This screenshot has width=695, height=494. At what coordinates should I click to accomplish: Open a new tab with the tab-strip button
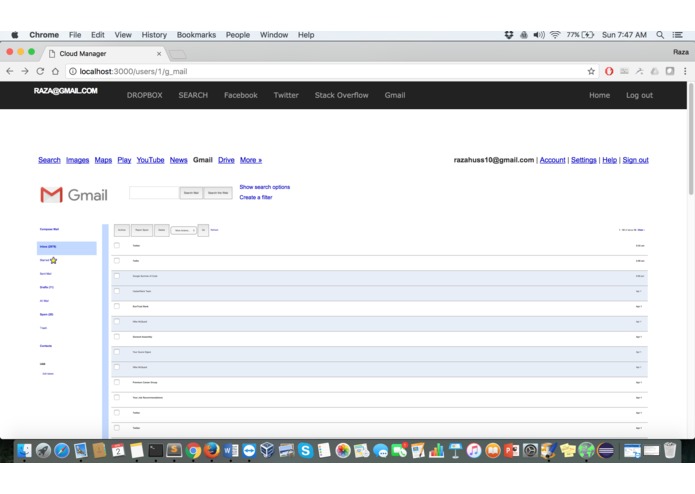tap(178, 54)
